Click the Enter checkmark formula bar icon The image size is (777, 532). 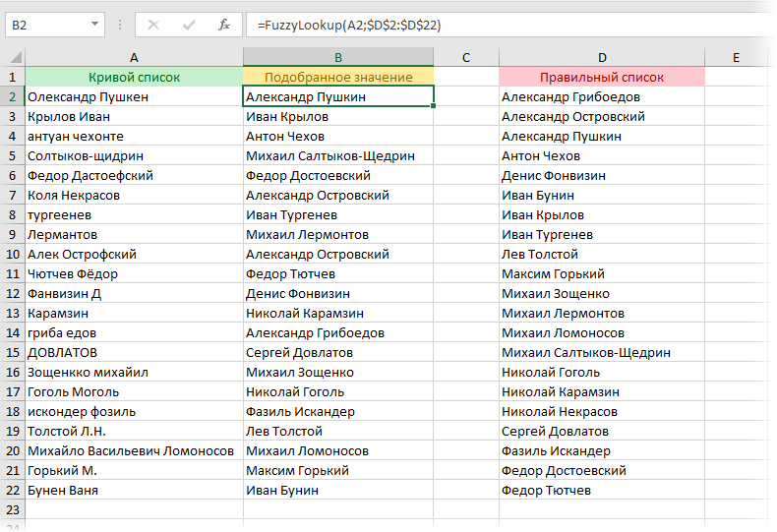pyautogui.click(x=189, y=25)
